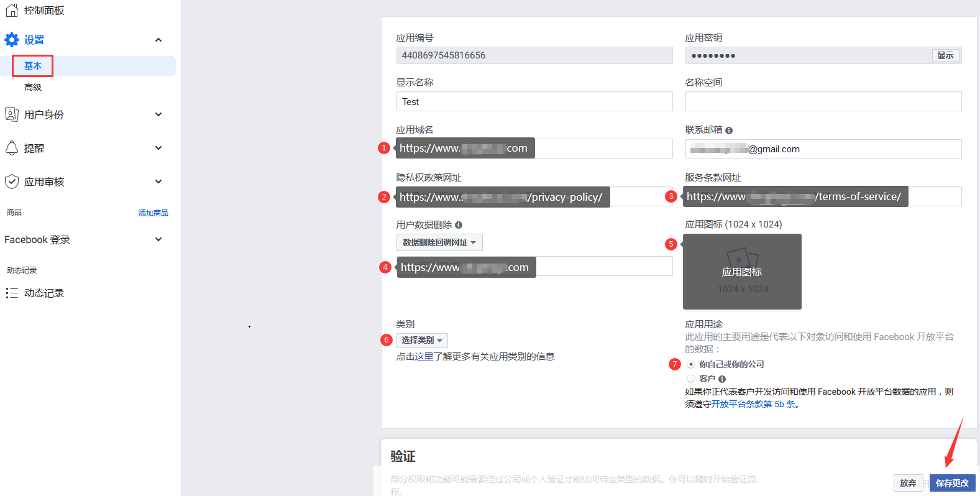The image size is (980, 496).
Task: Click the app review shield icon
Action: click(11, 181)
